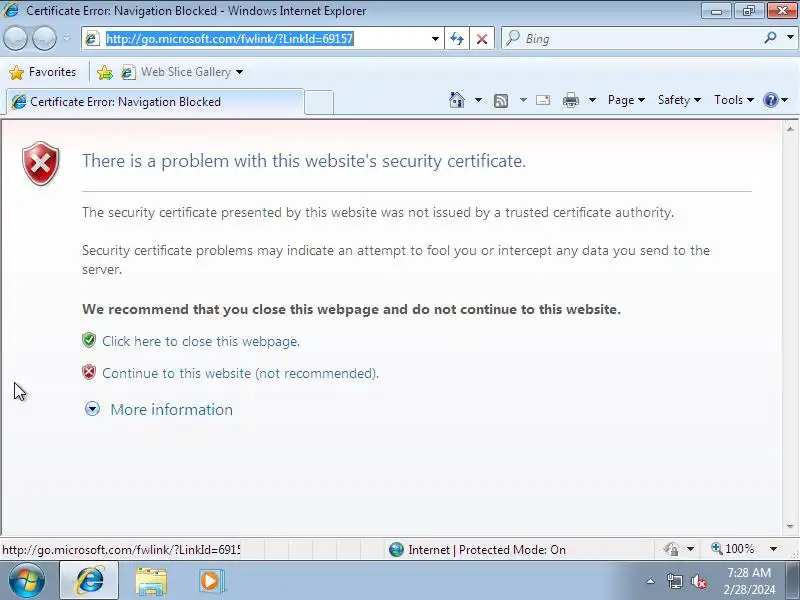Open the address bar autocomplete dropdown
The height and width of the screenshot is (600, 800).
[x=435, y=39]
